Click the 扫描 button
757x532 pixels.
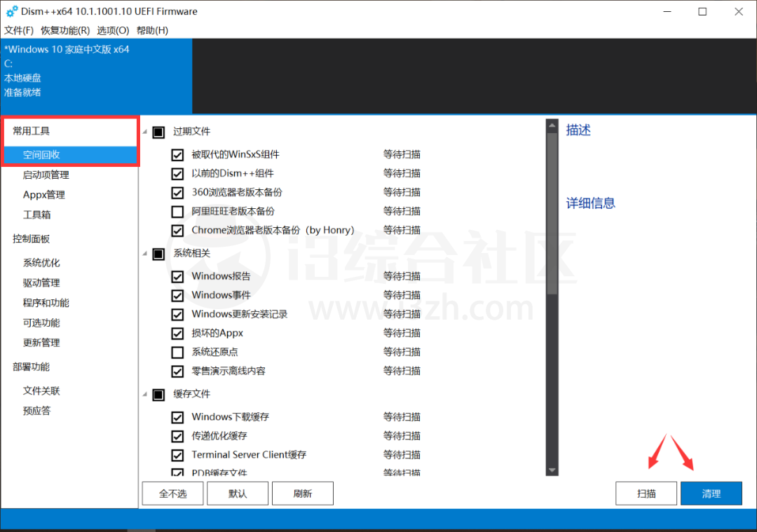click(646, 493)
